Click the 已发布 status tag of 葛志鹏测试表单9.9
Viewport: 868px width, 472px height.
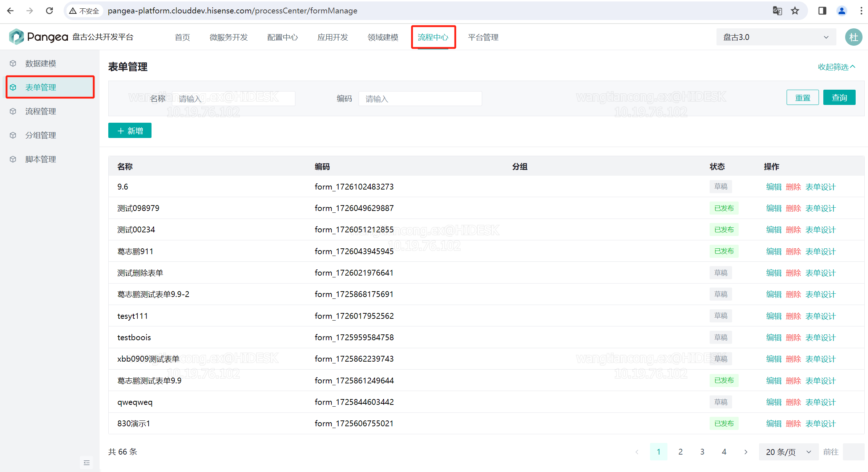click(x=724, y=381)
